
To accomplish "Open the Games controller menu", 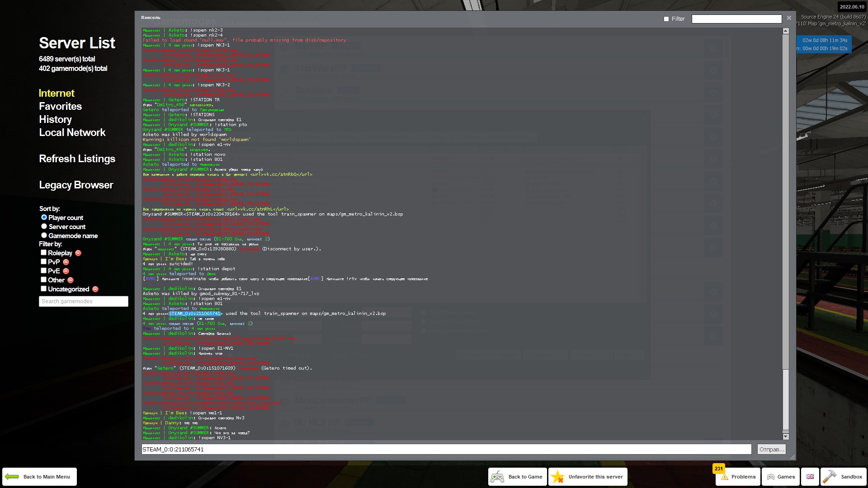I will point(771,477).
